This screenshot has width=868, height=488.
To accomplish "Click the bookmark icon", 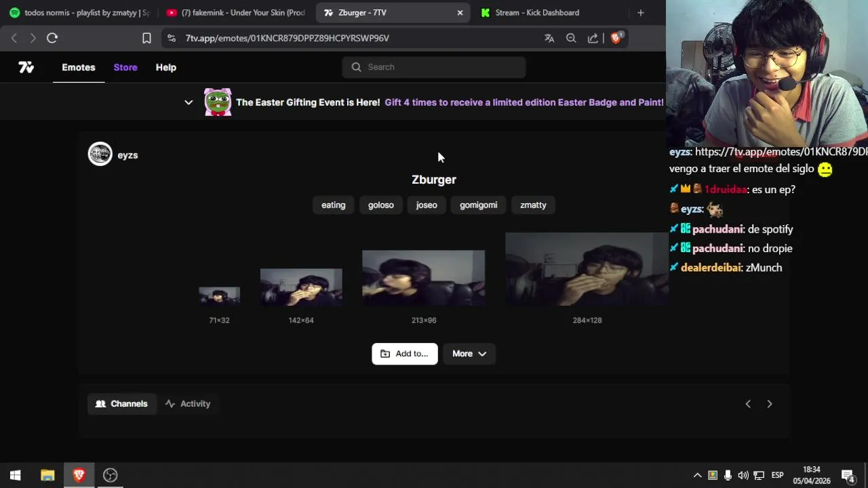I will tap(146, 38).
